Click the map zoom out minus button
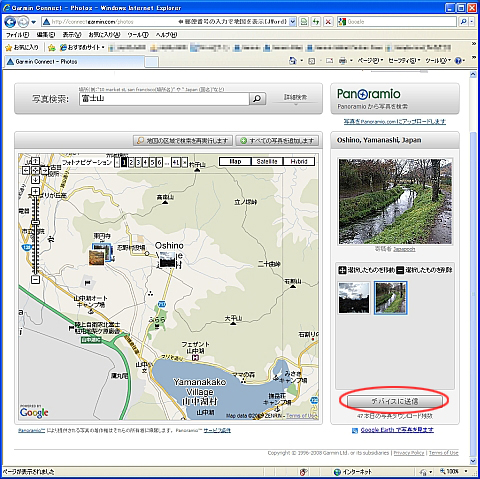This screenshot has width=480, height=479. [x=35, y=279]
